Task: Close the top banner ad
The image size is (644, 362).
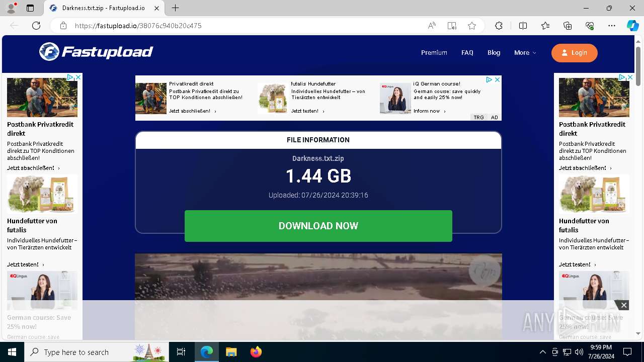Action: 497,79
